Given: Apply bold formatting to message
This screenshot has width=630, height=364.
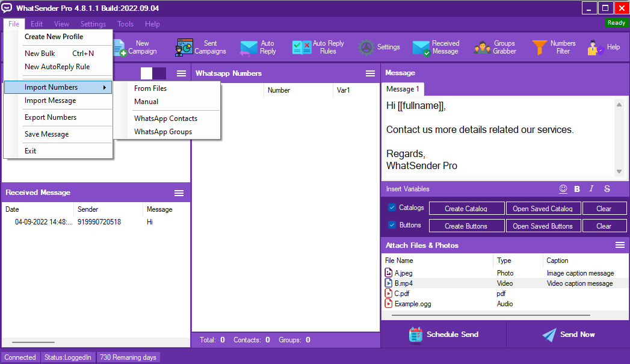Looking at the screenshot, I should [577, 189].
